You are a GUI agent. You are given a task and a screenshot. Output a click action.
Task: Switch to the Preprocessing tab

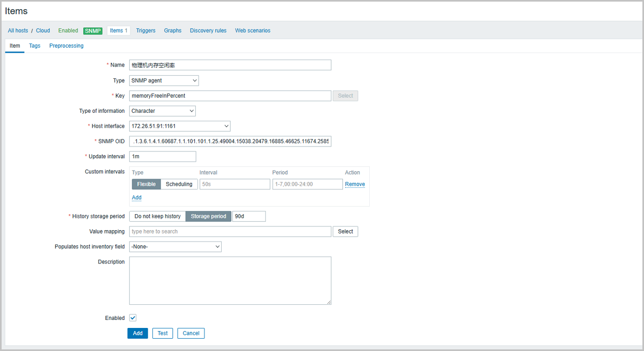point(66,46)
